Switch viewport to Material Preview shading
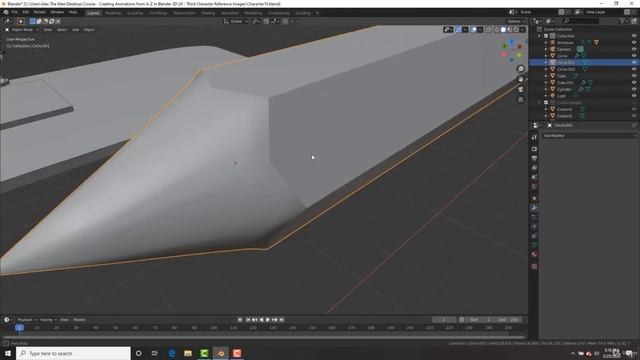Image resolution: width=640 pixels, height=360 pixels. click(x=509, y=29)
